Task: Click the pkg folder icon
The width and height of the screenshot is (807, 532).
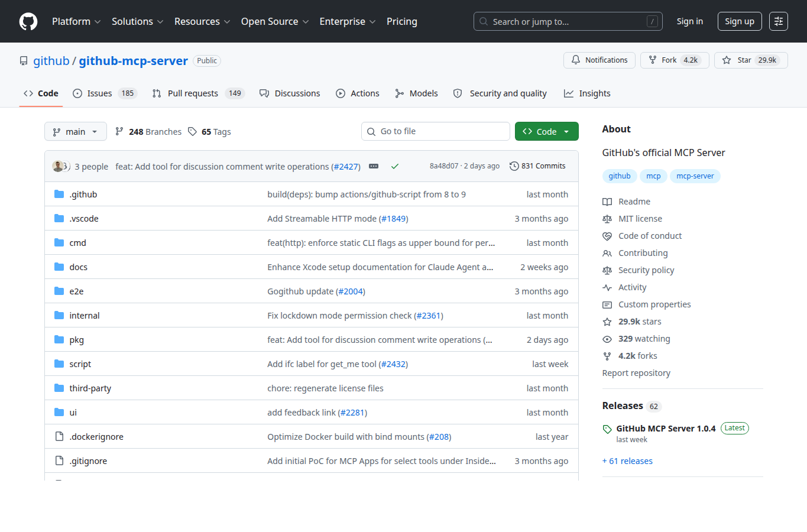Action: pos(59,339)
